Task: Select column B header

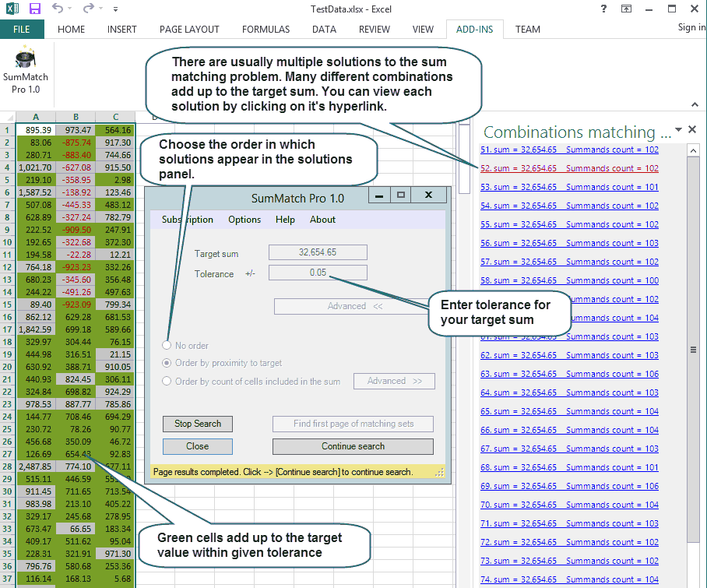Action: (x=76, y=117)
